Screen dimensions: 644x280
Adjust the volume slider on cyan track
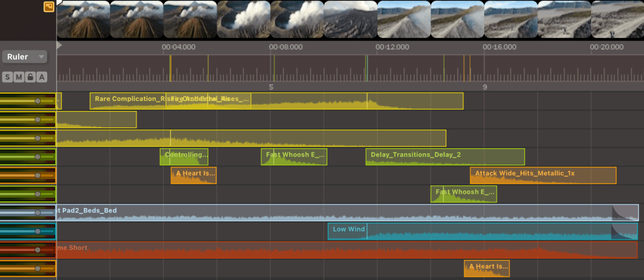pyautogui.click(x=38, y=231)
